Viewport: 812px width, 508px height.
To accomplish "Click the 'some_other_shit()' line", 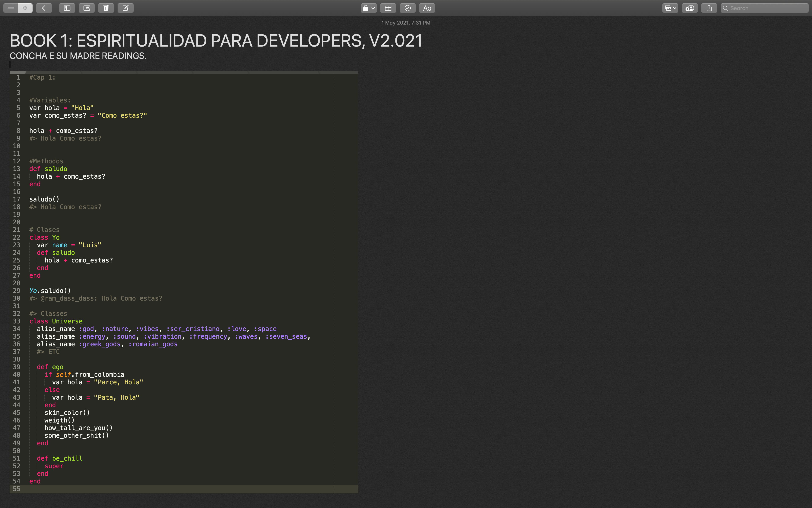I will point(77,435).
